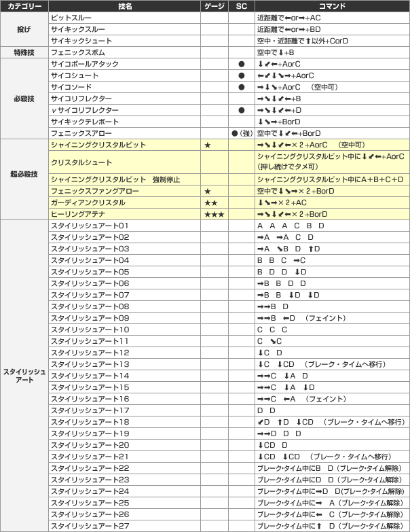This screenshot has height=532, width=410.
Task: Click command 'シャイニングクリスタルビット中にA+B+C+D'
Action: pyautogui.click(x=331, y=179)
